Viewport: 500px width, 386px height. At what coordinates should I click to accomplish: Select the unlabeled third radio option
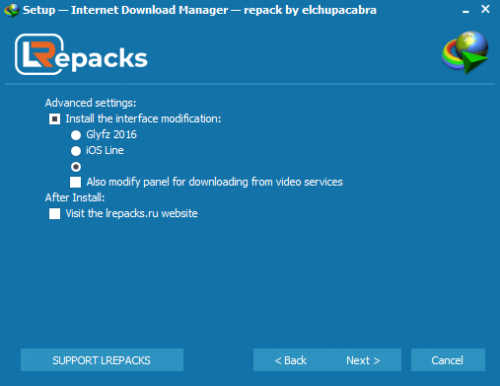(x=76, y=167)
